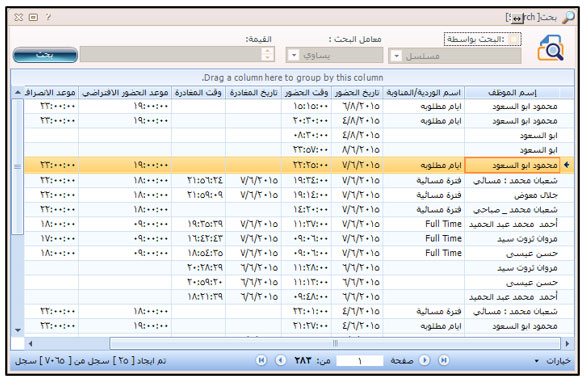Click departure time 21:56:24 cell
This screenshot has height=383, width=585.
pyautogui.click(x=198, y=180)
